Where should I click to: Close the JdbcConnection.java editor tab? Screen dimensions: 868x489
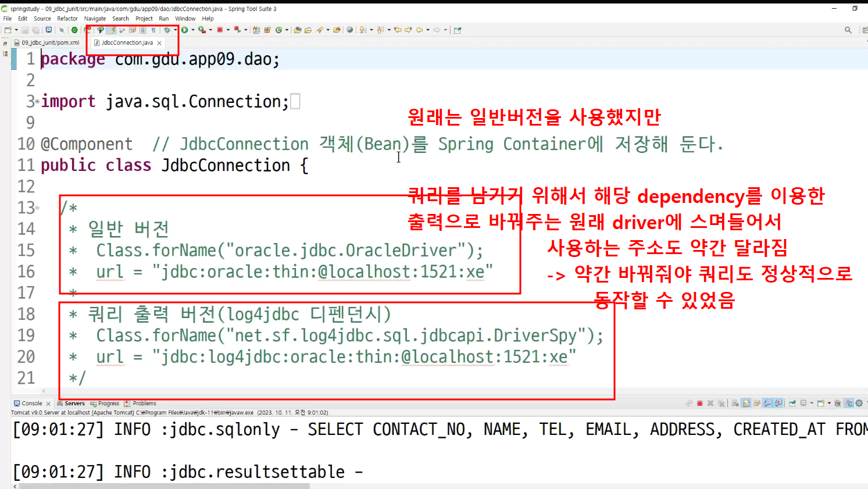pyautogui.click(x=159, y=43)
